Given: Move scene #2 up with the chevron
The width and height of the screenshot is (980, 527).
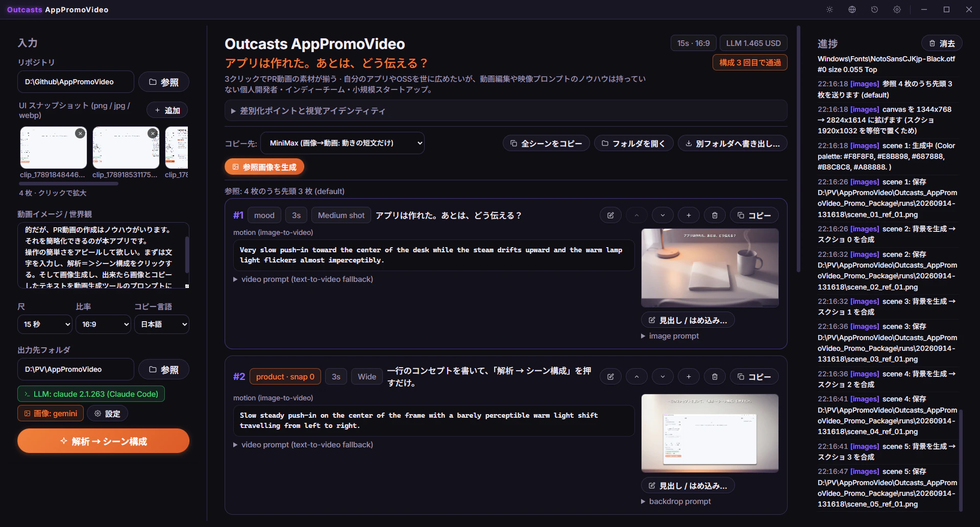Looking at the screenshot, I should click(636, 377).
